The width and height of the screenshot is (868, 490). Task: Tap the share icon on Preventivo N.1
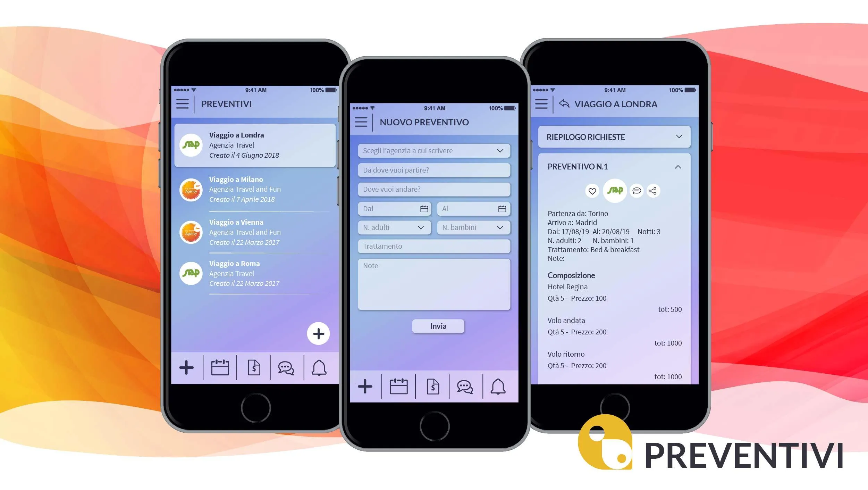(654, 190)
